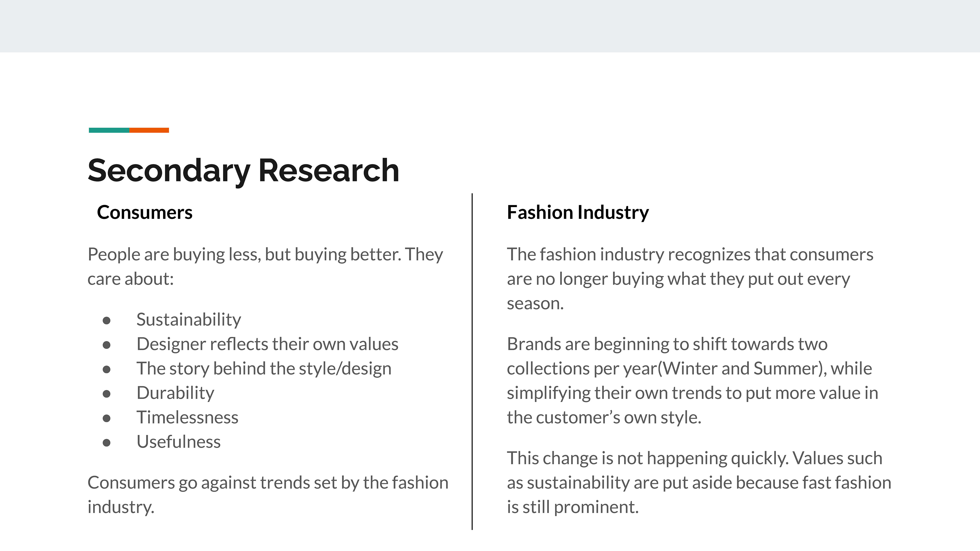
Task: Select the Fashion Industry column heading
Action: click(578, 213)
